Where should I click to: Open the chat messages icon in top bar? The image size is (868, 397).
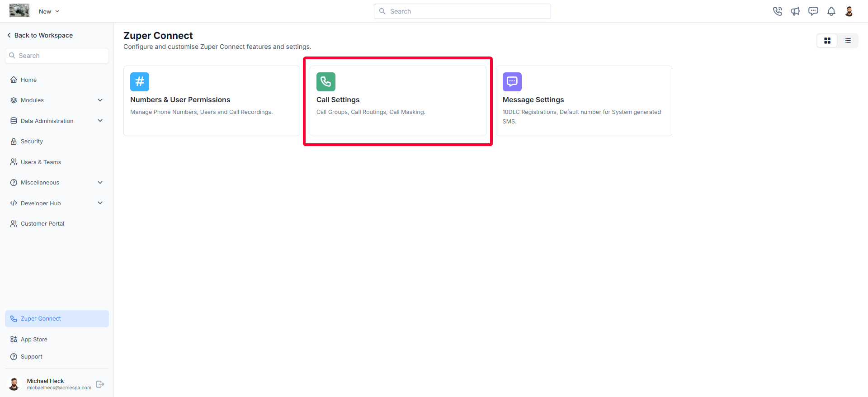click(813, 11)
